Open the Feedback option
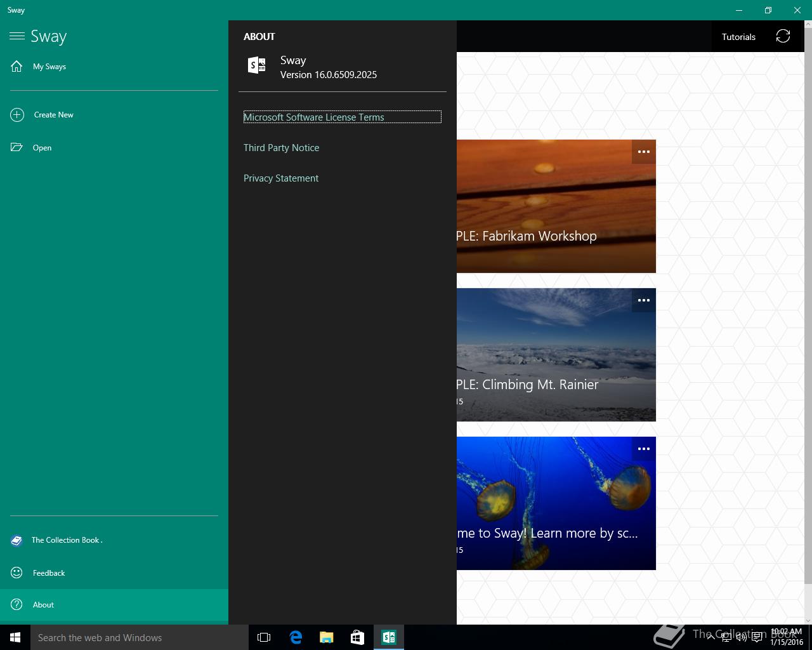The height and width of the screenshot is (650, 812). click(114, 573)
